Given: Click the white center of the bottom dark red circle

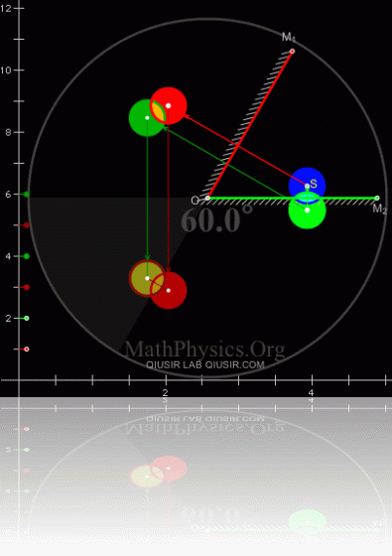Looking at the screenshot, I should [169, 290].
